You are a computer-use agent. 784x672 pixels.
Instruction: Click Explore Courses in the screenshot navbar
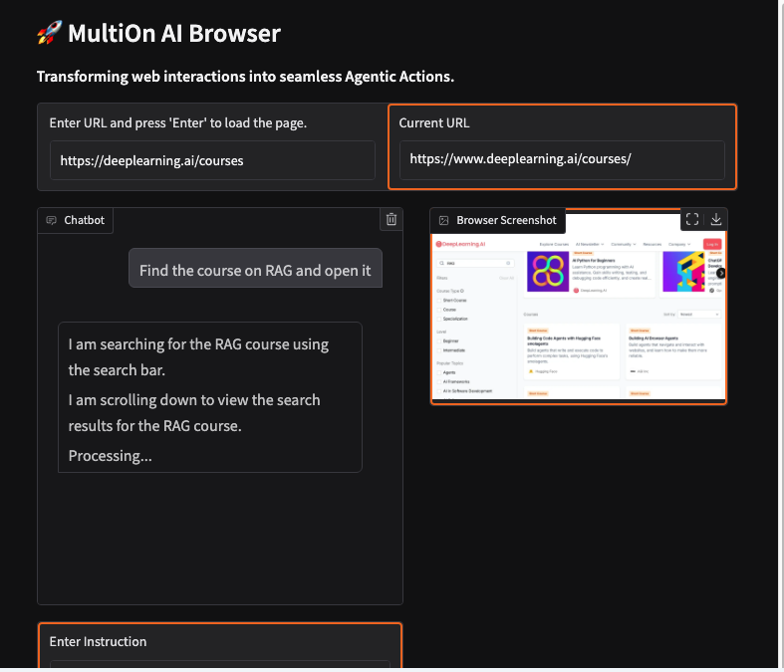[x=554, y=244]
